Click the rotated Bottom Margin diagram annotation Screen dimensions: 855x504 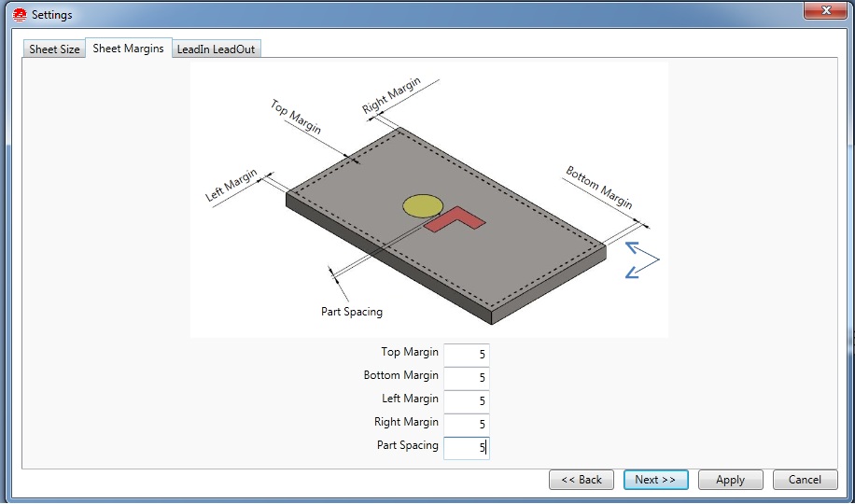(x=599, y=188)
